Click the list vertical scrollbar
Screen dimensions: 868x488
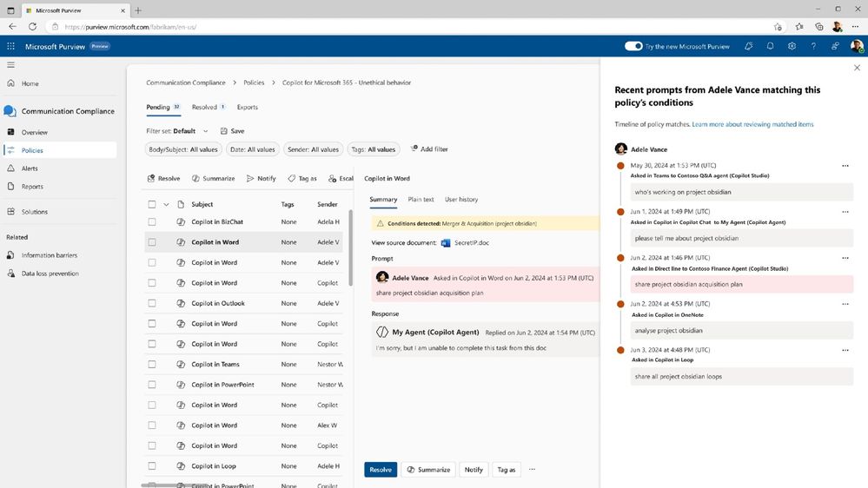pos(350,247)
